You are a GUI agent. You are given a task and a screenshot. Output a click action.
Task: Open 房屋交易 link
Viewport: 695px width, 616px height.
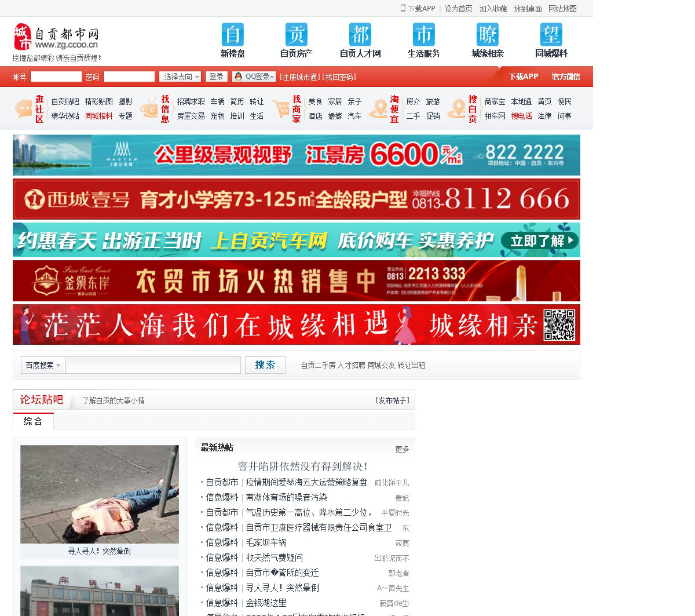pyautogui.click(x=191, y=116)
